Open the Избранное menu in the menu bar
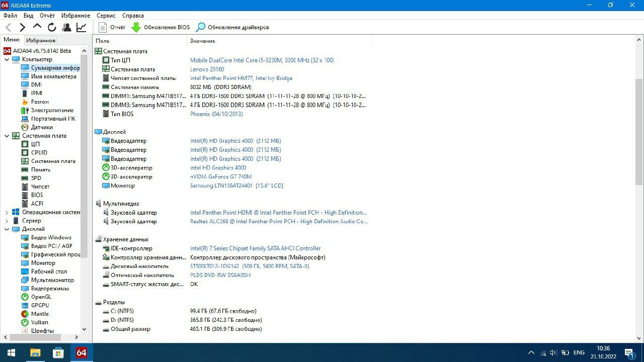The height and width of the screenshot is (362, 644). [x=75, y=16]
